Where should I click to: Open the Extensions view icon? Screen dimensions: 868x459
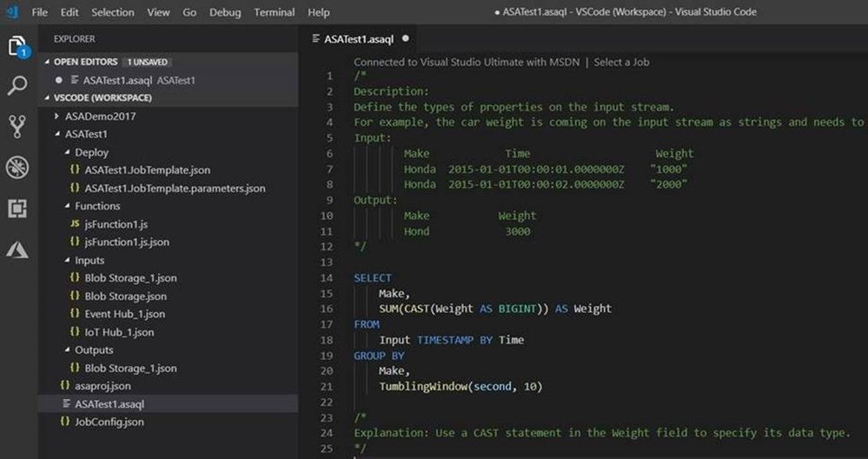[17, 208]
